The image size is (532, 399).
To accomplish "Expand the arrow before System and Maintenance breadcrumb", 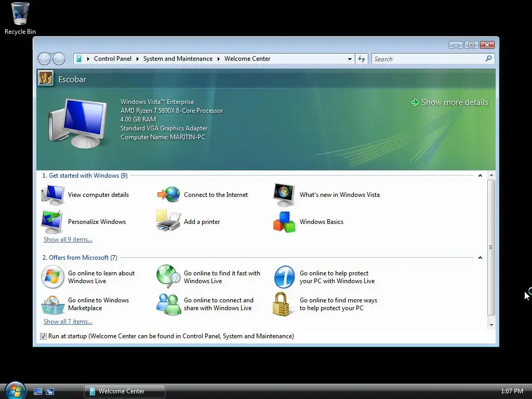I will click(137, 59).
